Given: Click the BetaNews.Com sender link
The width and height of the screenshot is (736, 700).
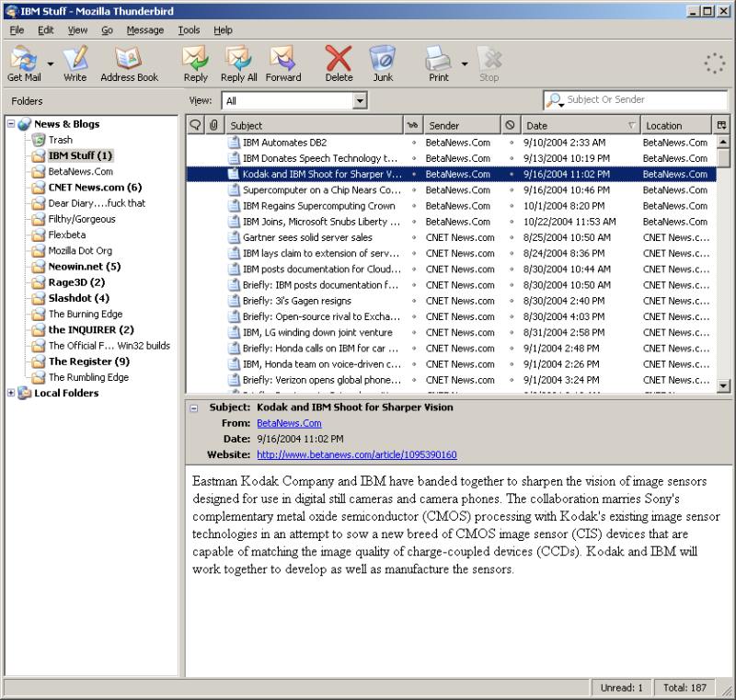Looking at the screenshot, I should (x=289, y=423).
